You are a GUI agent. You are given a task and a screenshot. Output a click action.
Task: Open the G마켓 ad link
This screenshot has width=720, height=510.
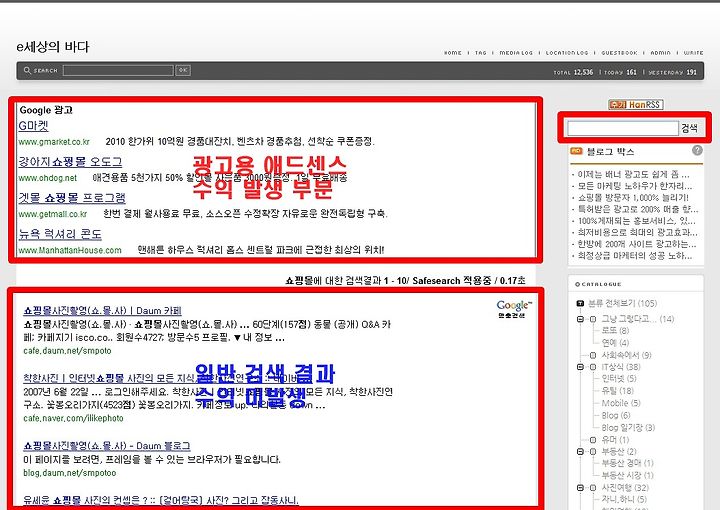click(34, 125)
